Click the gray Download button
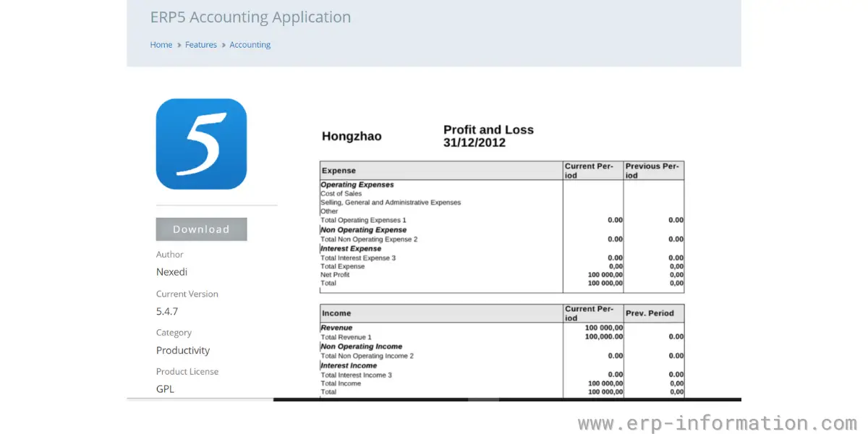 pos(201,229)
